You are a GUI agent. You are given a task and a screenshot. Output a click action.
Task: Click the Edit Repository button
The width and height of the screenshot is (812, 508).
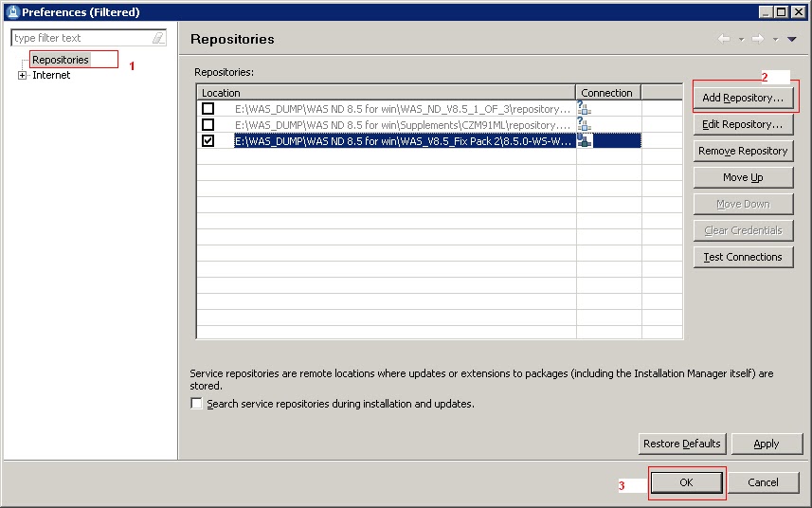click(743, 124)
